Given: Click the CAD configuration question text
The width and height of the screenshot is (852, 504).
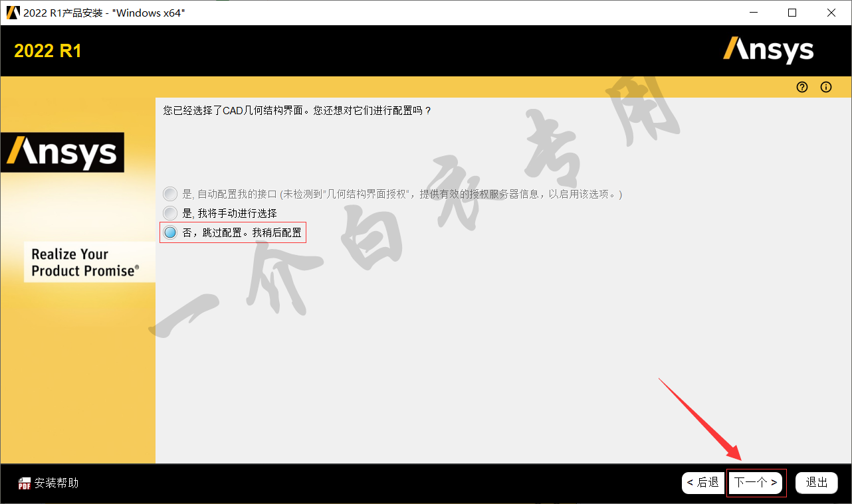Looking at the screenshot, I should pos(297,110).
